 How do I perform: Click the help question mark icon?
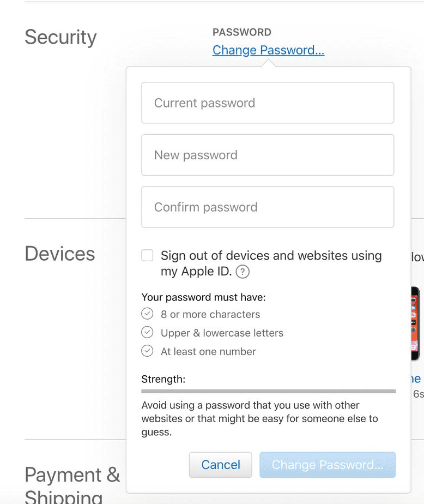point(243,272)
